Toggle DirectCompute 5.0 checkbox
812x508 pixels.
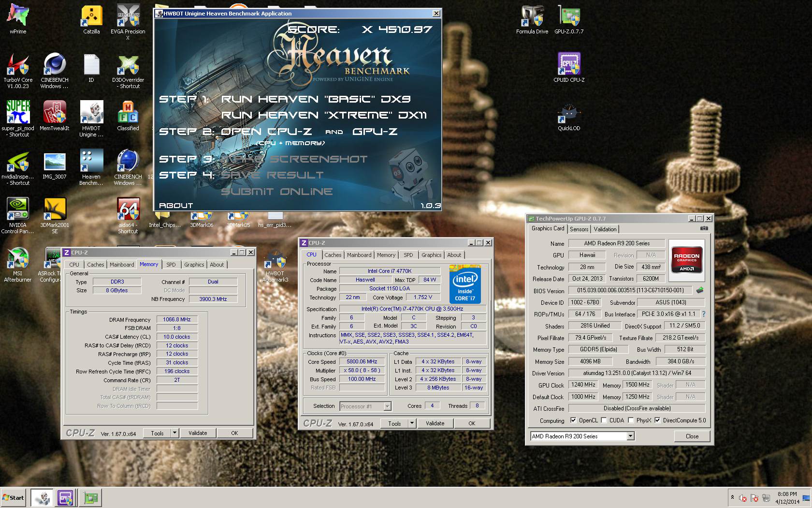[657, 420]
